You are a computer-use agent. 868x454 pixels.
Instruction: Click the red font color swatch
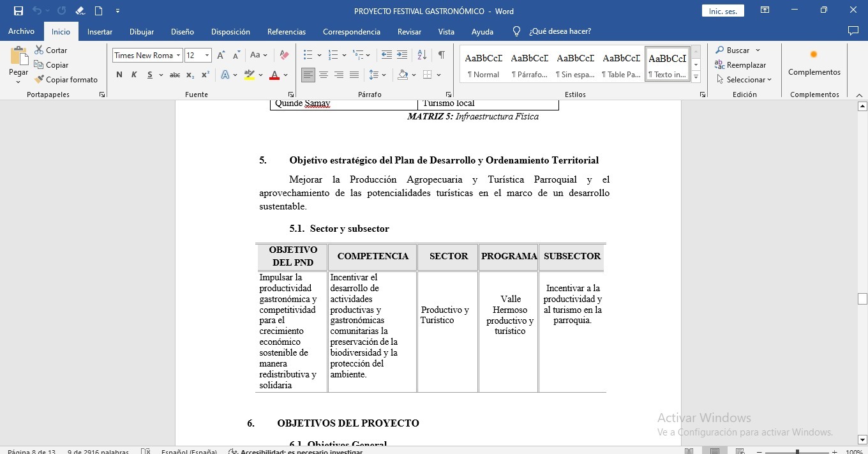tap(274, 75)
